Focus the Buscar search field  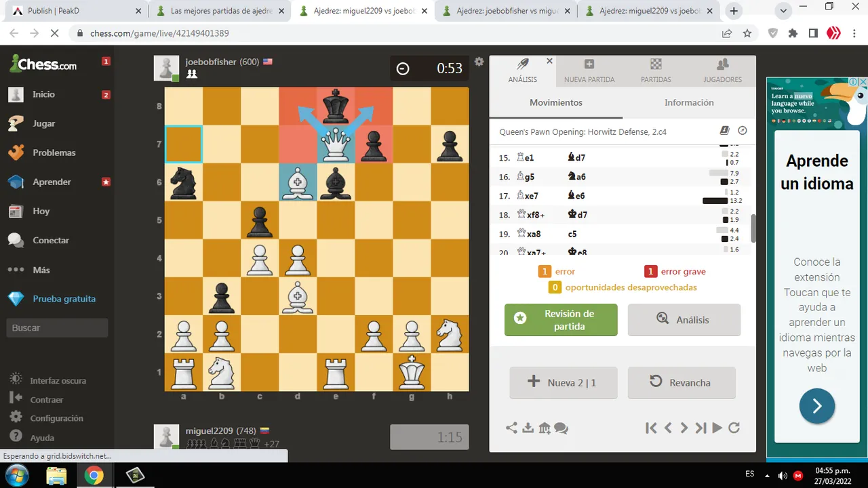coord(58,327)
